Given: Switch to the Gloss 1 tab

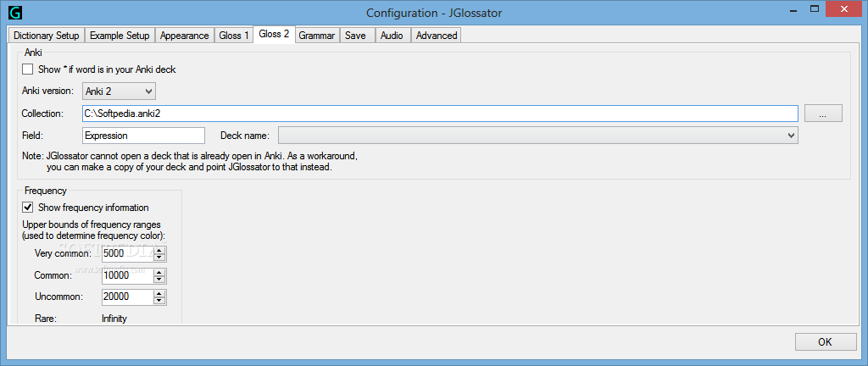Looking at the screenshot, I should click(234, 36).
